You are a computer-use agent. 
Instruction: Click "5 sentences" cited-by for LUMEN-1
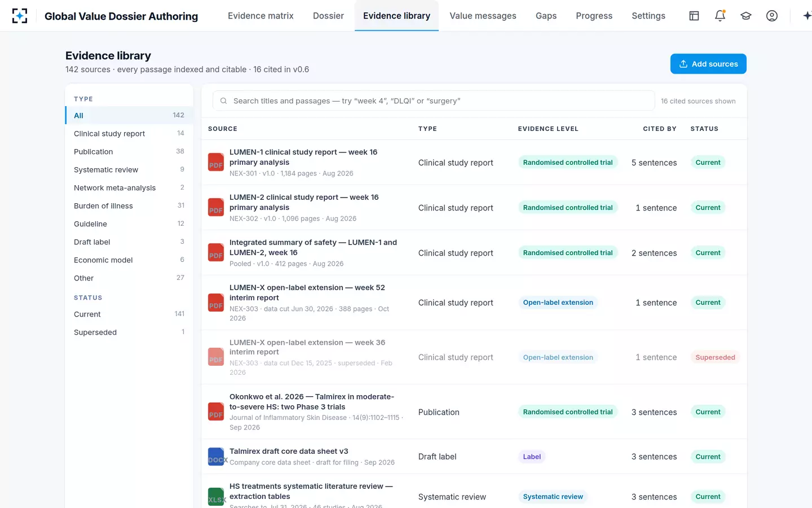[654, 163]
